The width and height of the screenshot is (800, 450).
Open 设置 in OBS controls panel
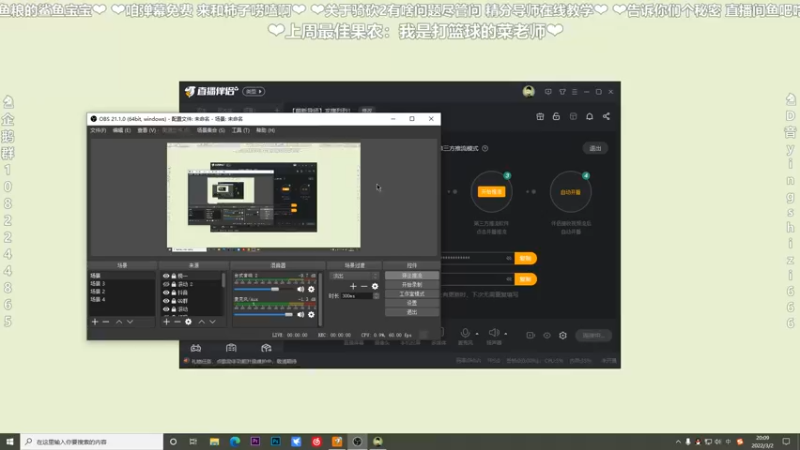[412, 303]
